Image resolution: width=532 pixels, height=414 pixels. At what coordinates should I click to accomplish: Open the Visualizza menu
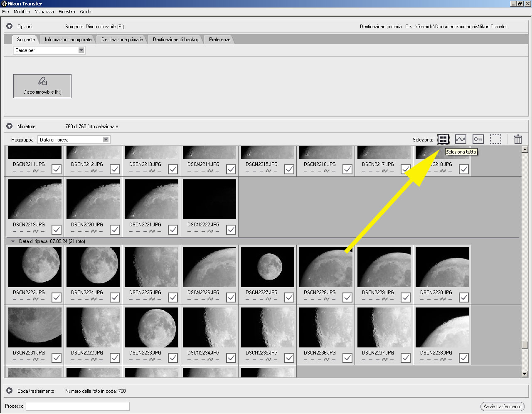coord(44,12)
